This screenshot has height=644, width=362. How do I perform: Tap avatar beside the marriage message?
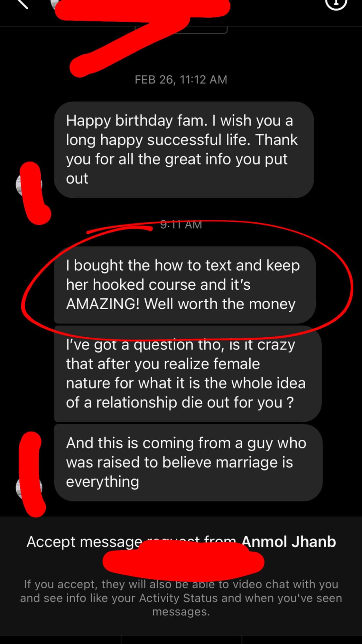[x=29, y=488]
